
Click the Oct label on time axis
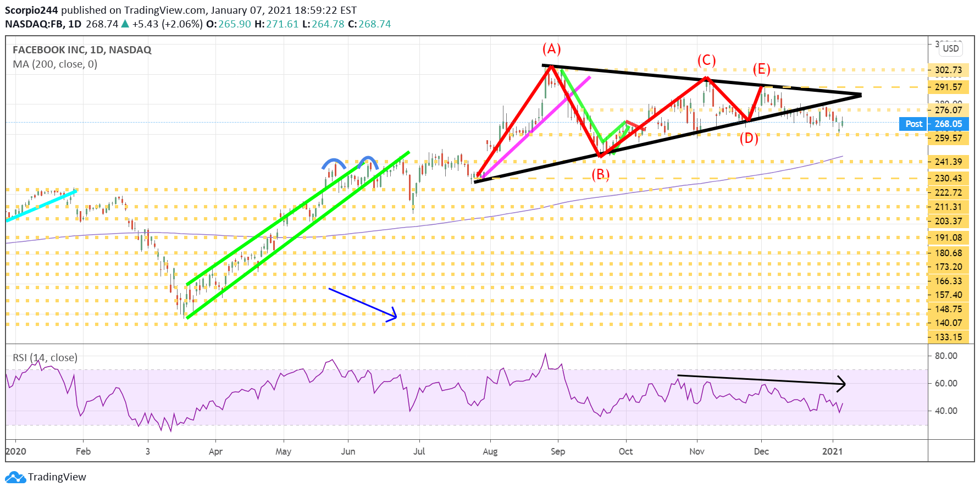point(625,451)
